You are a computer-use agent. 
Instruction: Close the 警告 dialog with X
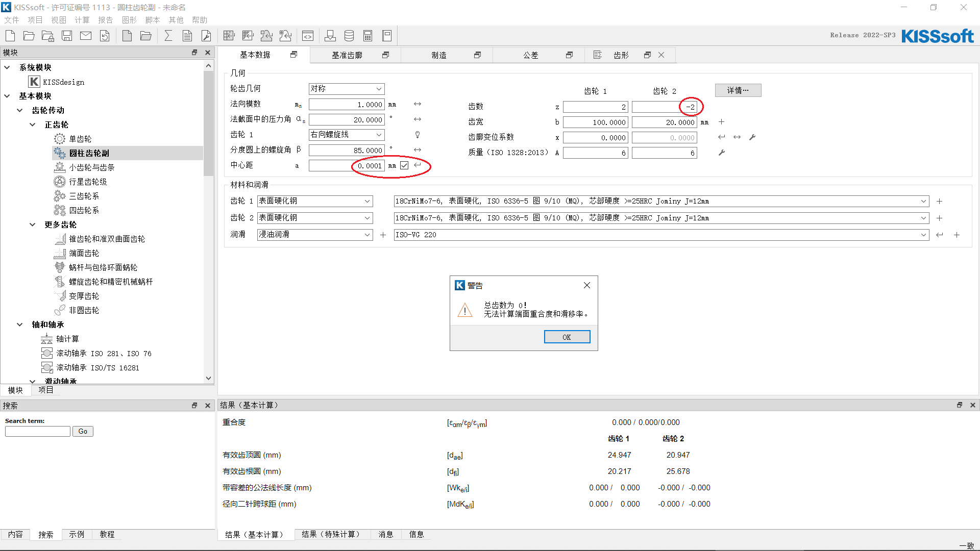coord(587,286)
